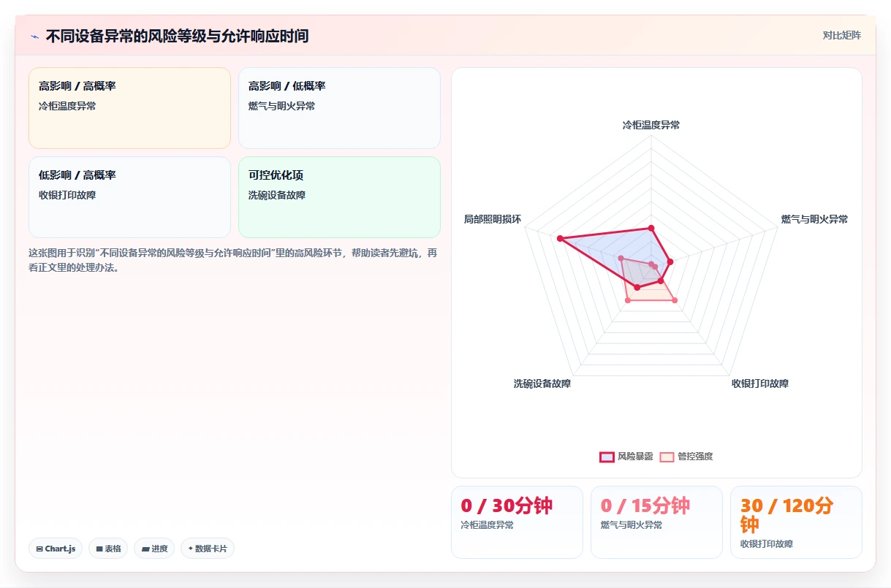Click the red data point on 冷柜温度异常 axis
The height and width of the screenshot is (588, 891).
click(x=651, y=228)
